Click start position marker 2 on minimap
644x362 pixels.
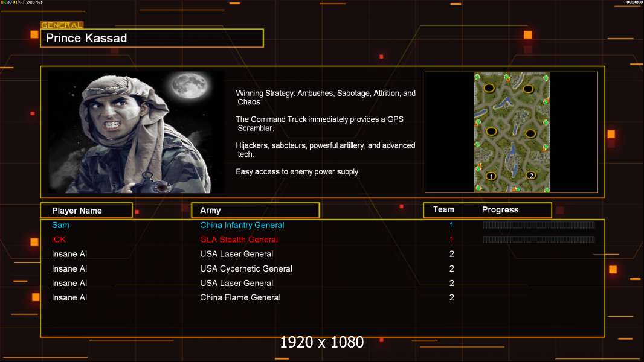pos(530,176)
